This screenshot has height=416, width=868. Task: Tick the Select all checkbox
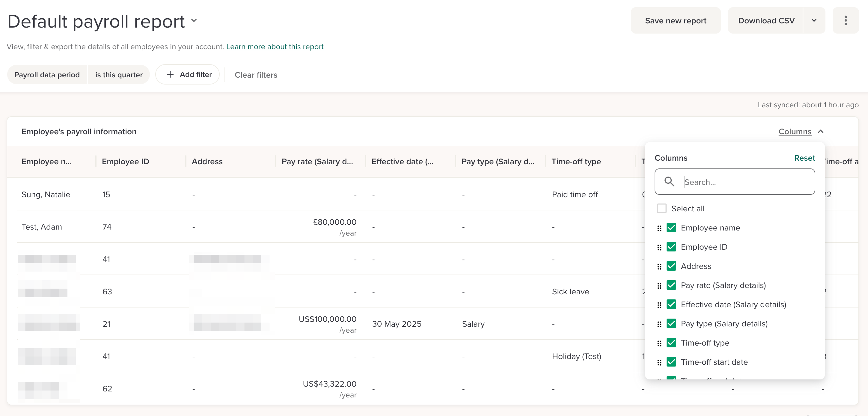point(661,209)
